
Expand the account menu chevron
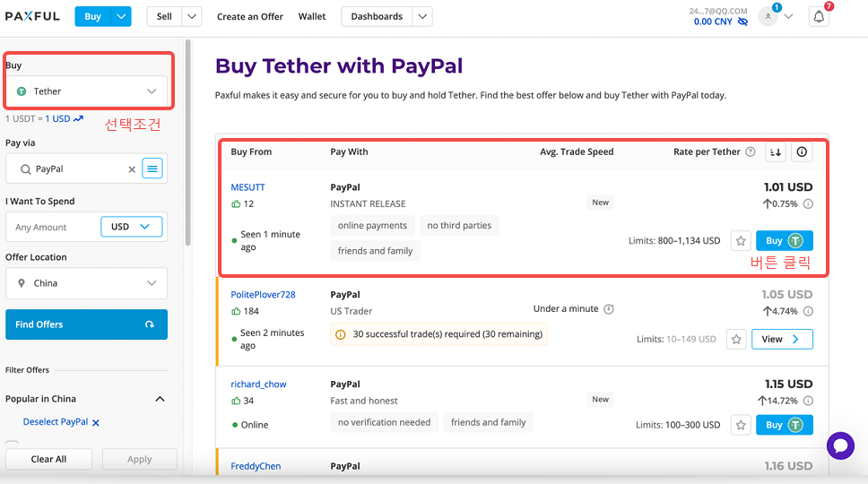(789, 17)
